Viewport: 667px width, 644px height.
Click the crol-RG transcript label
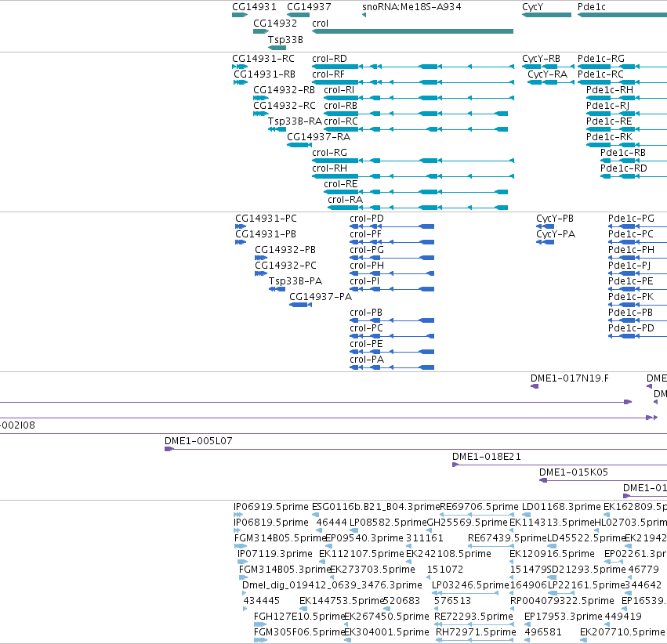pos(329,152)
